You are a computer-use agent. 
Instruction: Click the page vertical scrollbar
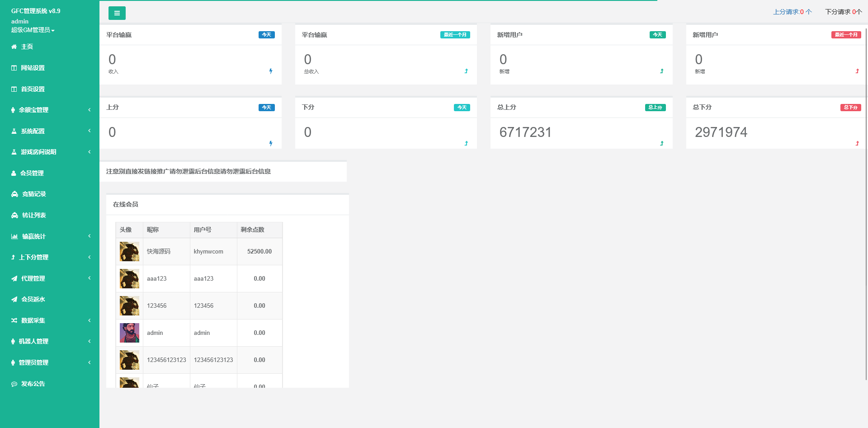coord(866,203)
